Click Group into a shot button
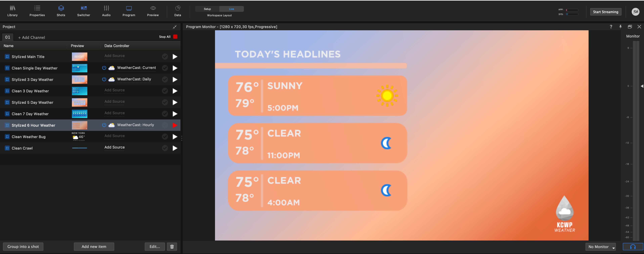The image size is (644, 254). (23, 246)
